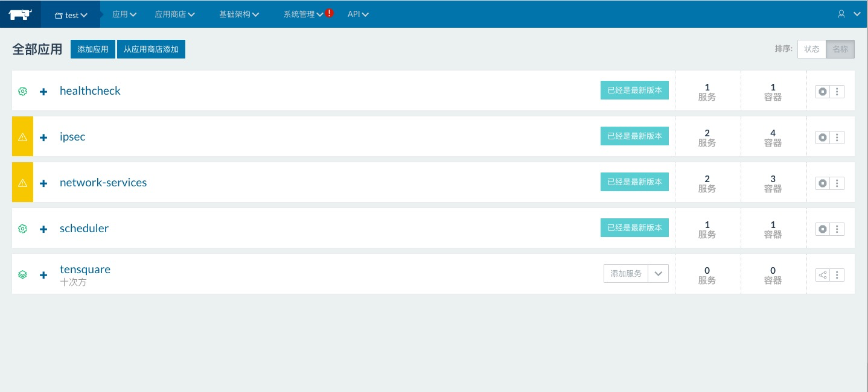
Task: Click the network-services warning status icon
Action: [x=22, y=183]
